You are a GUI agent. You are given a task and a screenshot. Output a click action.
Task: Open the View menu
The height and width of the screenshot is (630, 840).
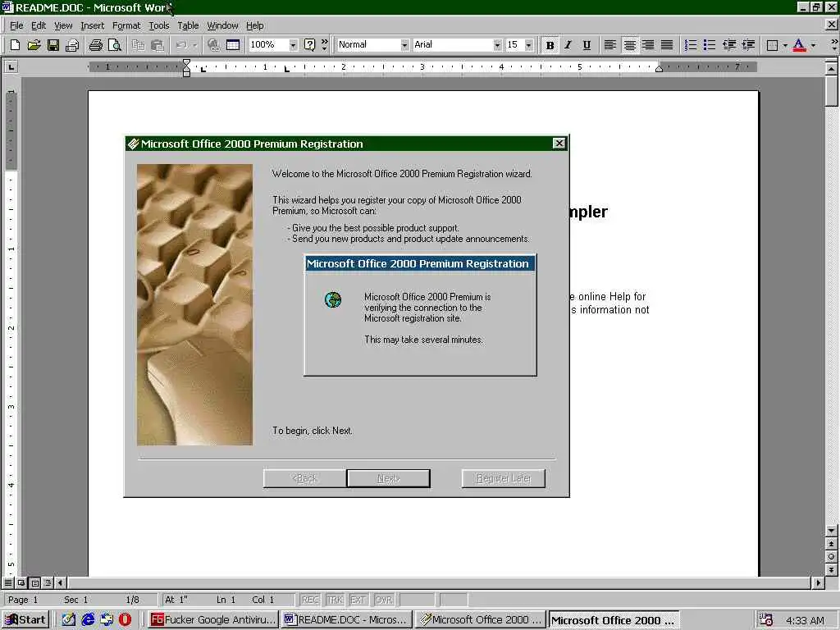coord(63,25)
